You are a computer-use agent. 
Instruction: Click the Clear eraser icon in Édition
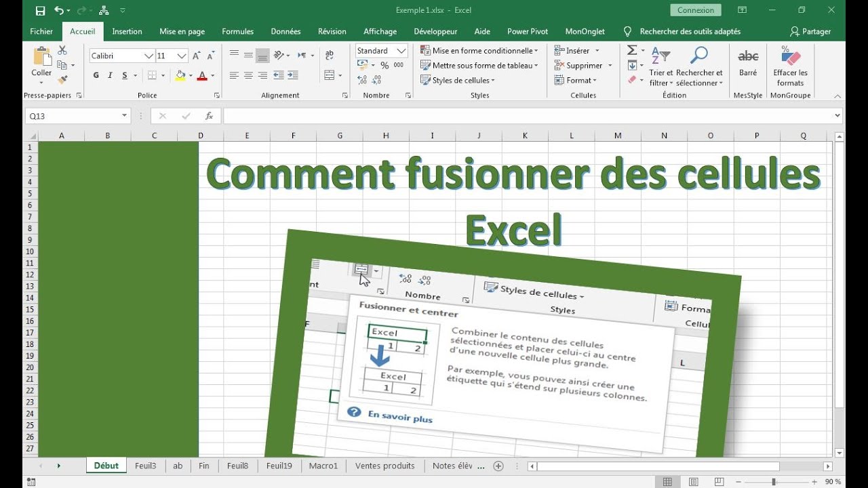[x=632, y=80]
